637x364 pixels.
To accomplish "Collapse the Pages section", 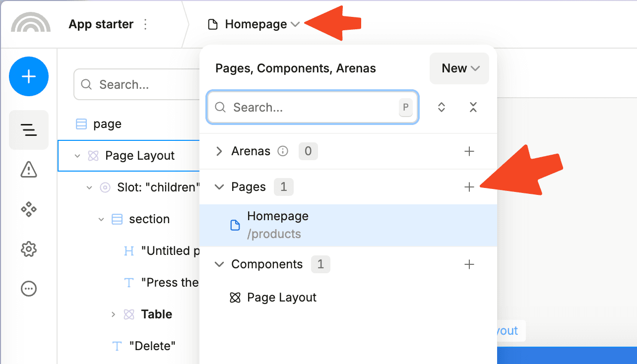I will pyautogui.click(x=219, y=187).
